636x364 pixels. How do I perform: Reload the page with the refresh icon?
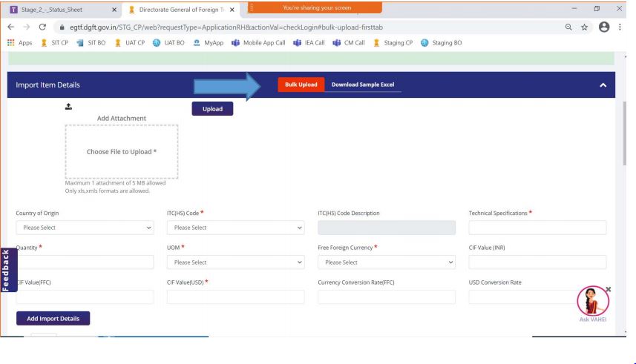[x=42, y=27]
